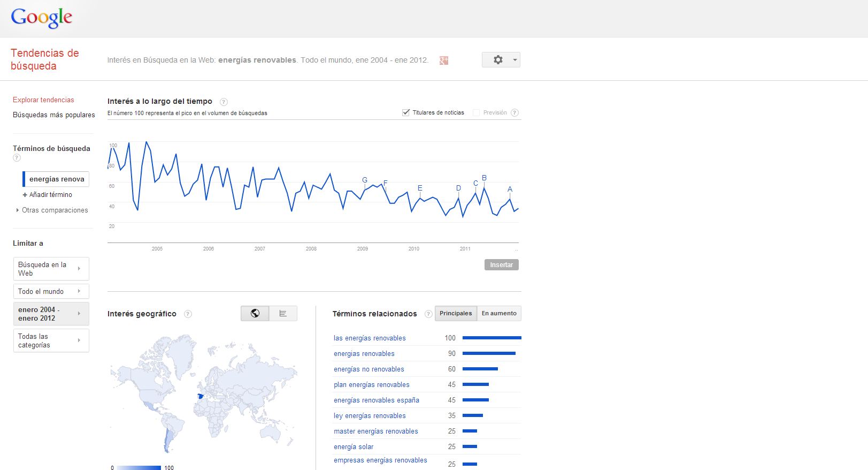Open the settings gear menu
The image size is (868, 470).
point(501,59)
